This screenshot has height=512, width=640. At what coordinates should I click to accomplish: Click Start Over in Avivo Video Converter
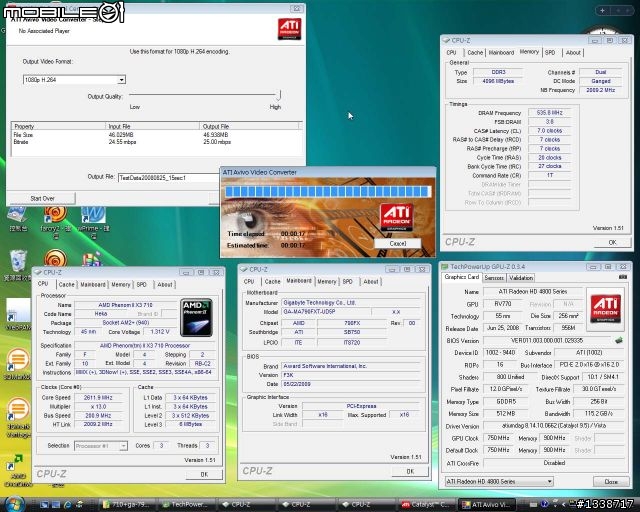[x=42, y=198]
